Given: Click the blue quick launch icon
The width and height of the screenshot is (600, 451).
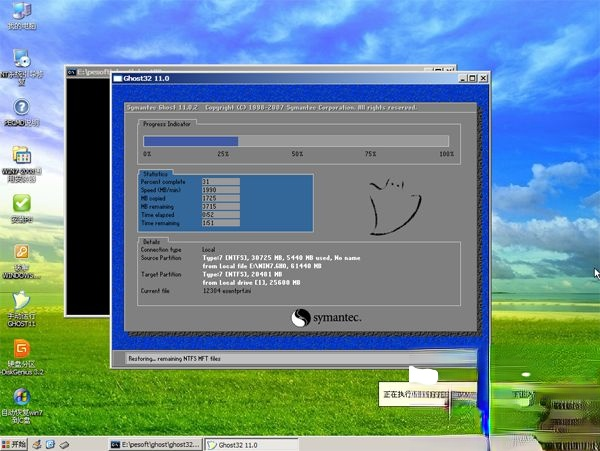Looking at the screenshot, I should [x=50, y=444].
